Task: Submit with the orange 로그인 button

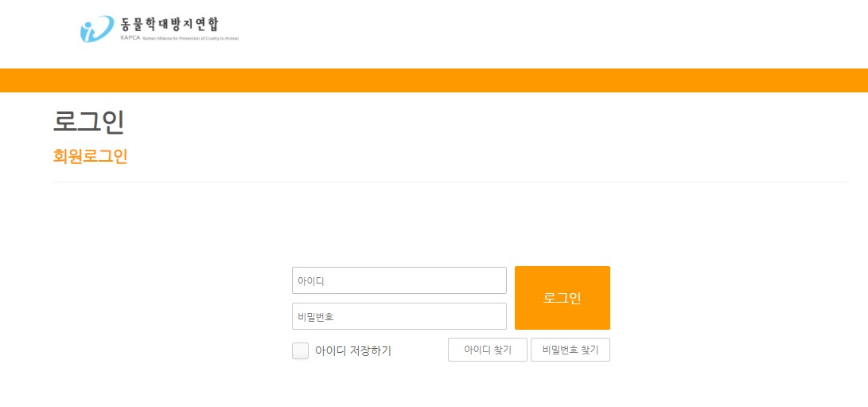Action: point(562,298)
